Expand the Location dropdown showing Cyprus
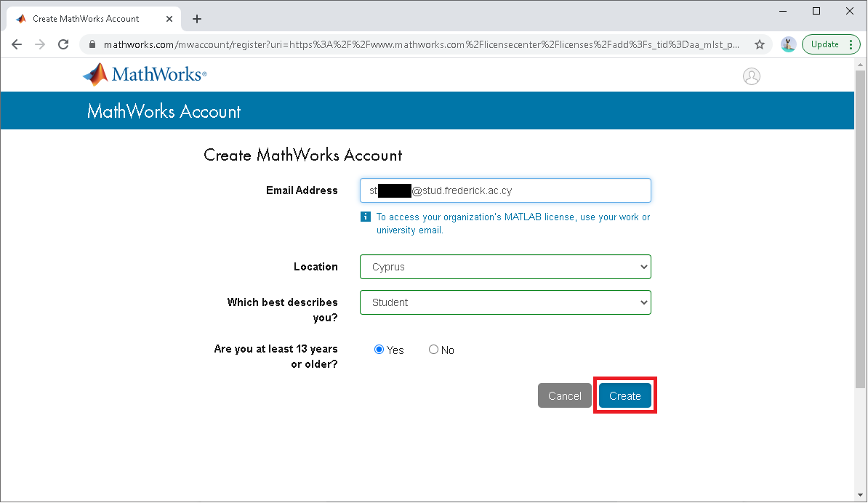 click(505, 267)
